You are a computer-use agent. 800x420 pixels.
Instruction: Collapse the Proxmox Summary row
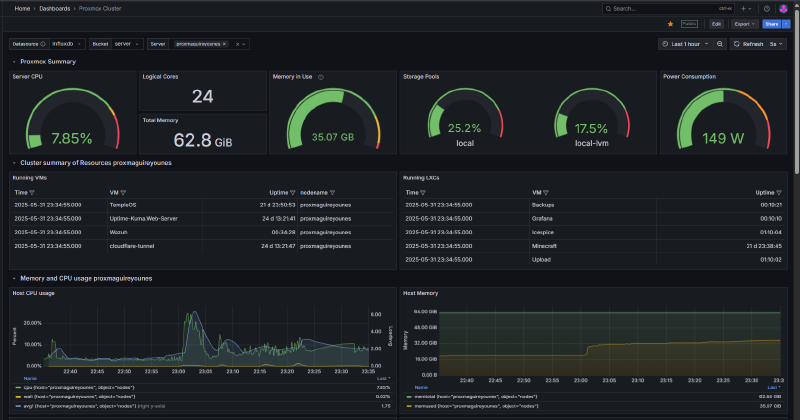14,62
